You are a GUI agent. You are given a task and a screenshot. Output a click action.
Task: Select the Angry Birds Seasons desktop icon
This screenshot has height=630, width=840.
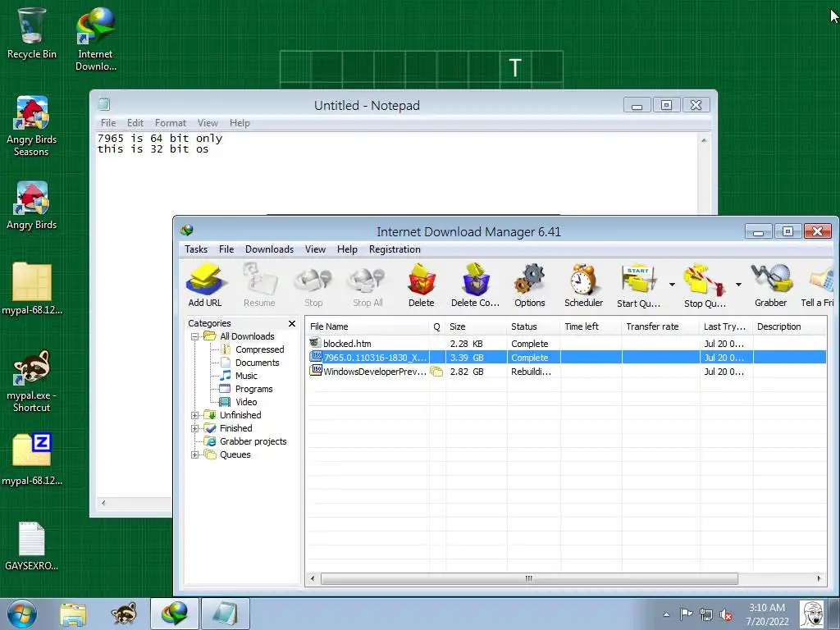(31, 126)
